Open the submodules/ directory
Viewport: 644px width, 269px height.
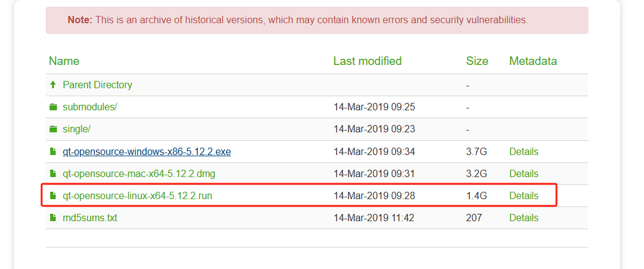point(89,107)
